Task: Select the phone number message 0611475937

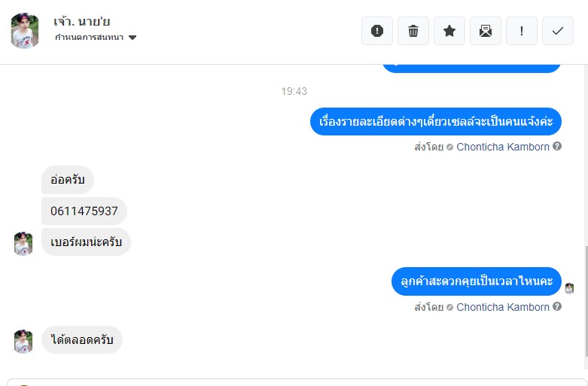Action: [x=84, y=211]
